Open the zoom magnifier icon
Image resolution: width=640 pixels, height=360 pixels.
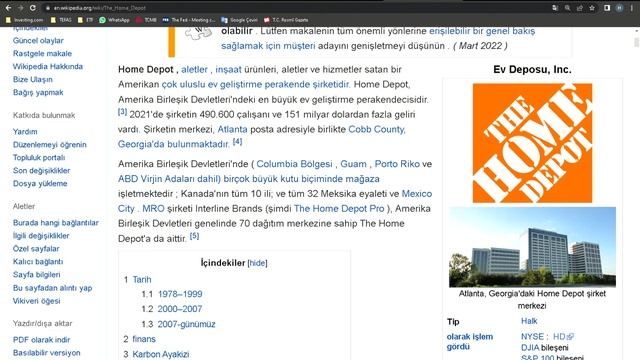pos(567,8)
